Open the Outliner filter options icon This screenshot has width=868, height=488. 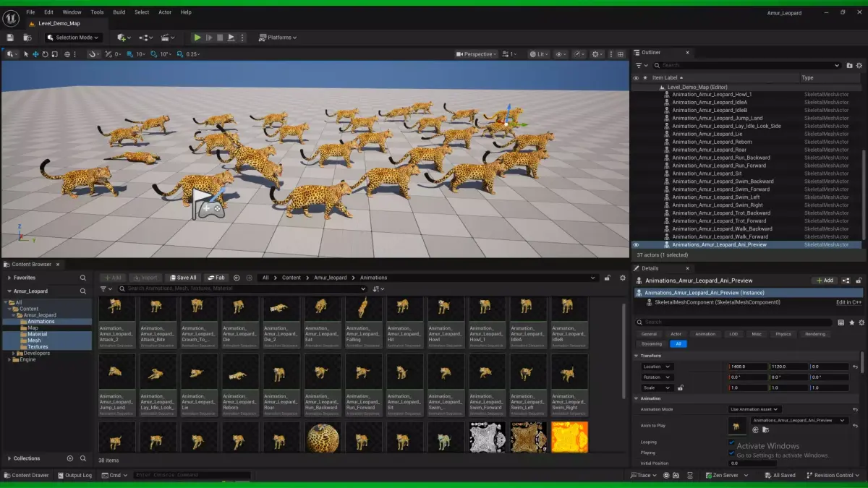[641, 65]
